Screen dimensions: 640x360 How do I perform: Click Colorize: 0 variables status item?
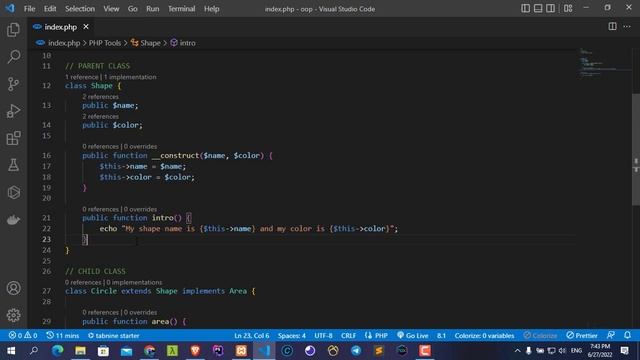(484, 336)
